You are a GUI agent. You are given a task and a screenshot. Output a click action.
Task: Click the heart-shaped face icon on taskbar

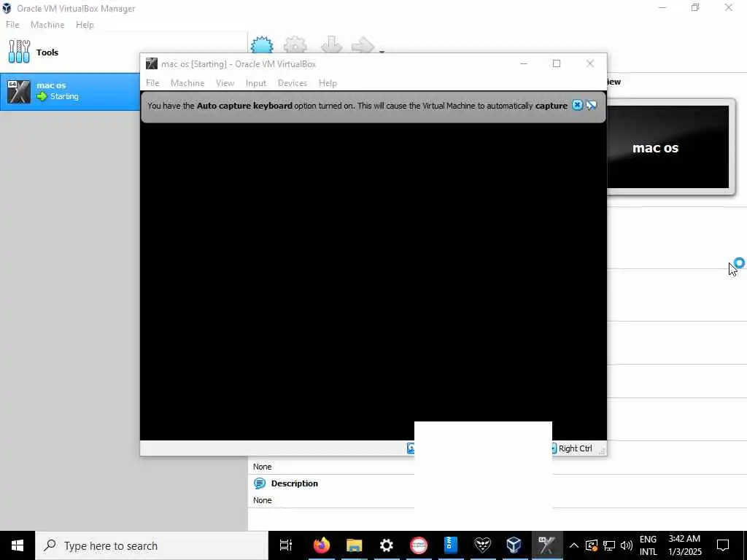[483, 545]
